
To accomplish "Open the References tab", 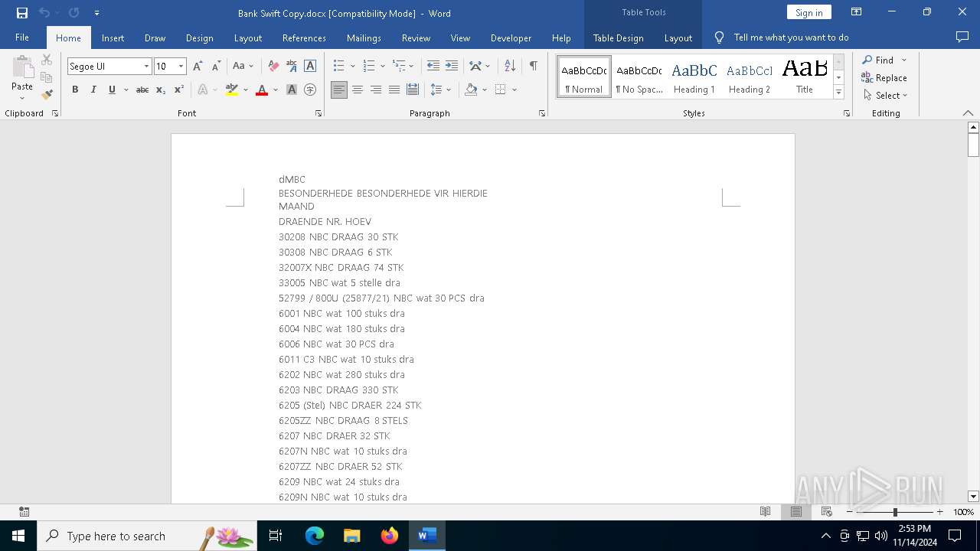I will 304,37.
